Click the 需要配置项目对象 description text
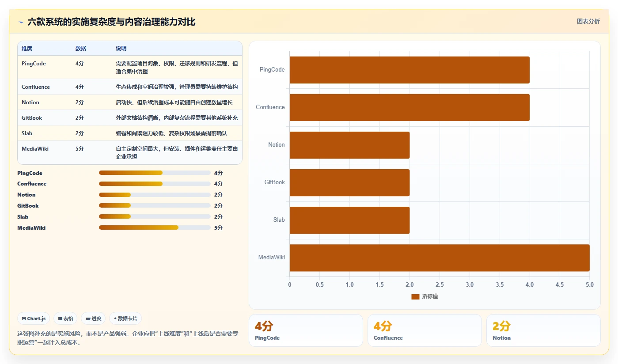Screen dimensions: 618x364 [177, 67]
